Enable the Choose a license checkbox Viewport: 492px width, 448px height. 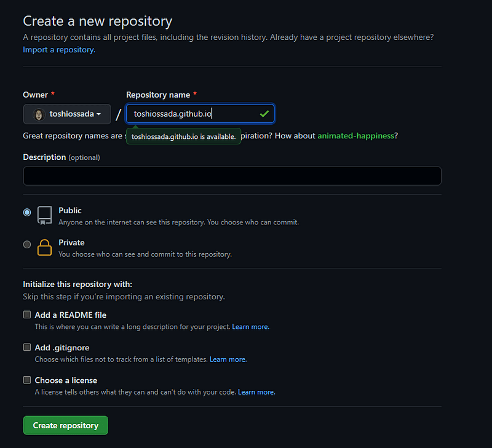point(27,380)
